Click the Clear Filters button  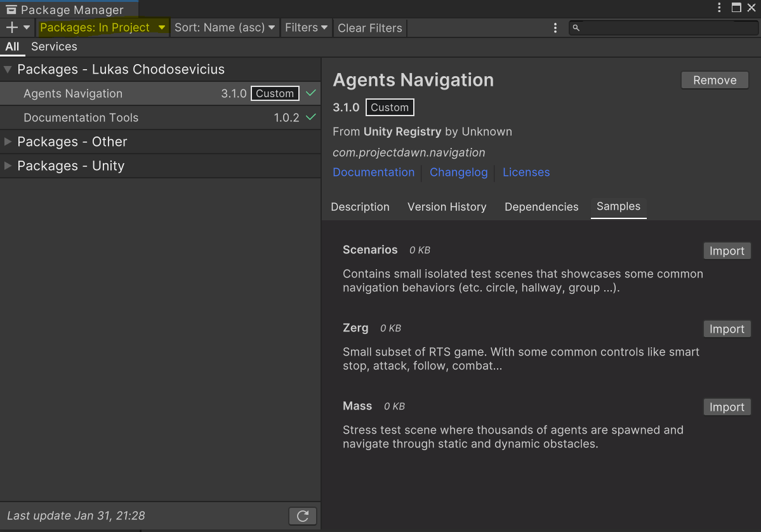point(370,28)
